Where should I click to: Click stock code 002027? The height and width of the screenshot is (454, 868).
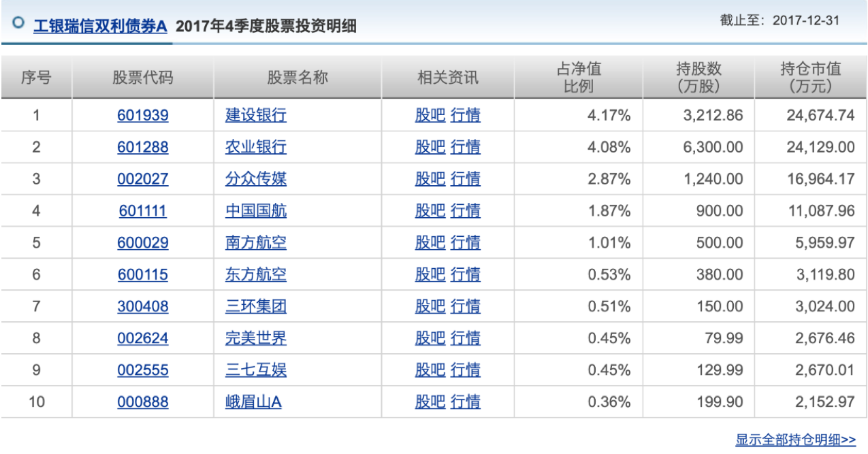[x=143, y=179]
